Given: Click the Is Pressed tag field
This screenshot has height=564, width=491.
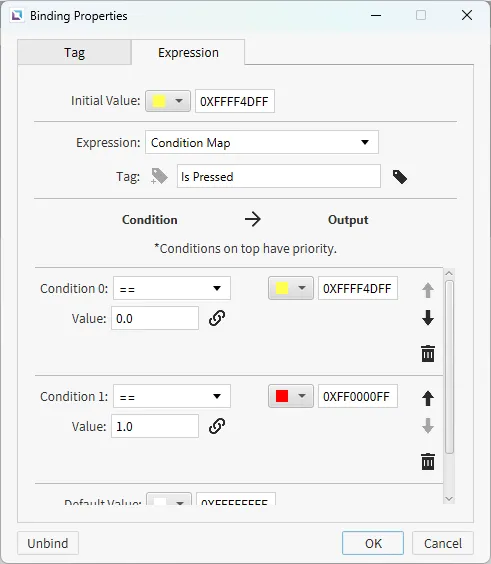Looking at the screenshot, I should coord(279,176).
